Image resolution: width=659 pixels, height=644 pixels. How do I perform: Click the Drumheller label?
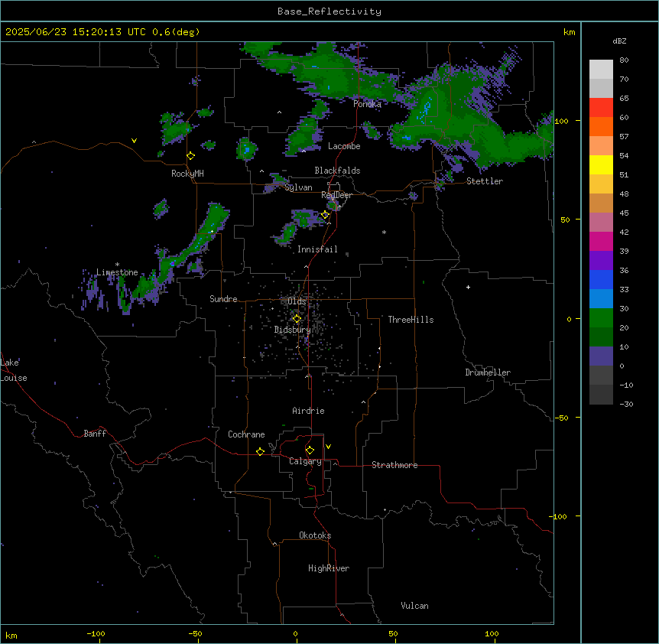pos(488,372)
